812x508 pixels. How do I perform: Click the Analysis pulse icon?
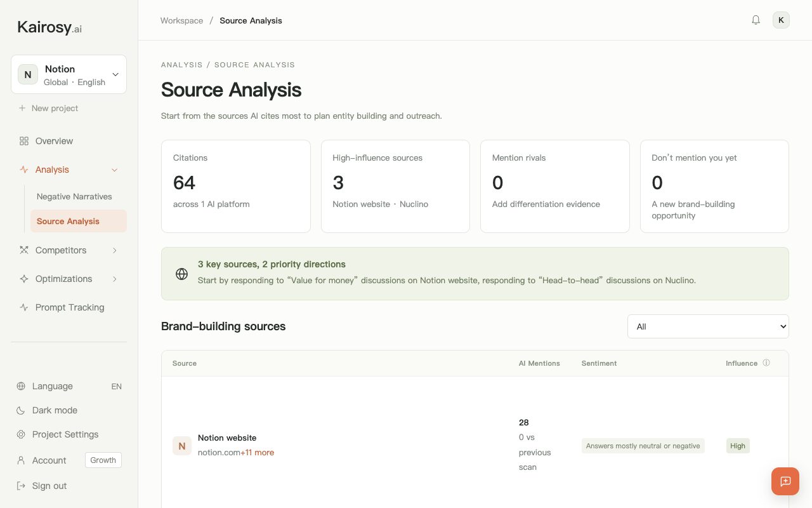24,170
